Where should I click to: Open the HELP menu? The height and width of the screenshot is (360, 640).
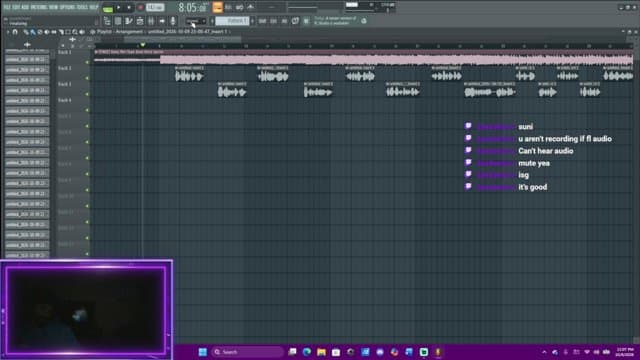click(94, 7)
